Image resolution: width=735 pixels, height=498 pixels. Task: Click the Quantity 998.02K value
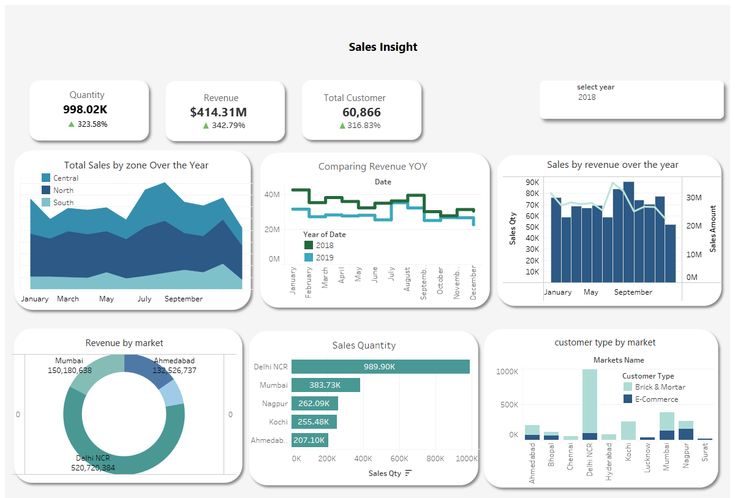coord(85,109)
